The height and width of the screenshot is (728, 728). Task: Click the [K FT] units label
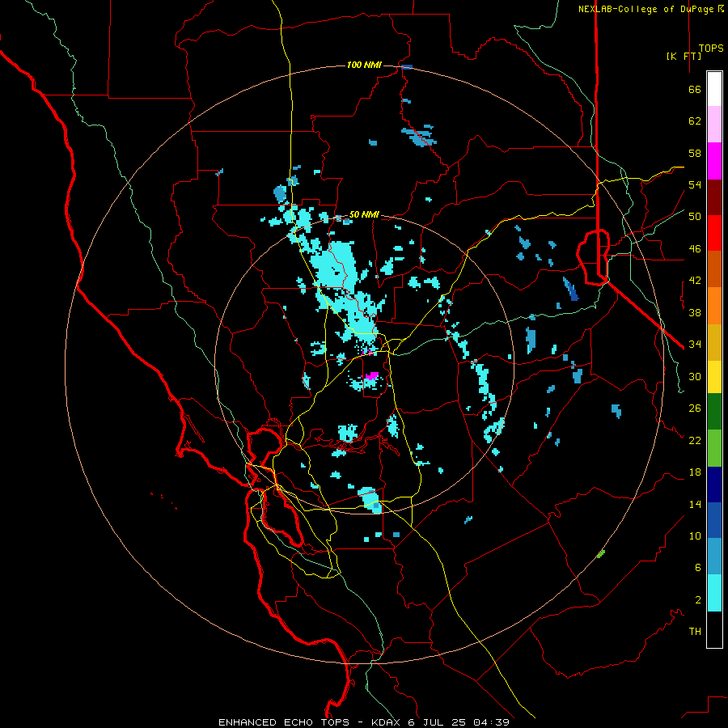[x=684, y=56]
